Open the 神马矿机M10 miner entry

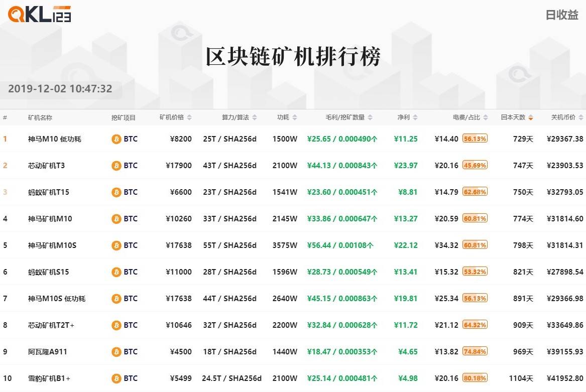pos(50,219)
